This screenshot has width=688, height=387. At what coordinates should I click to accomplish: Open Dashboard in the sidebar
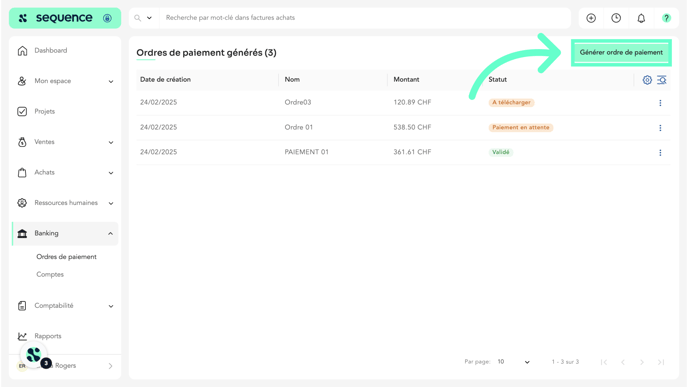click(51, 50)
